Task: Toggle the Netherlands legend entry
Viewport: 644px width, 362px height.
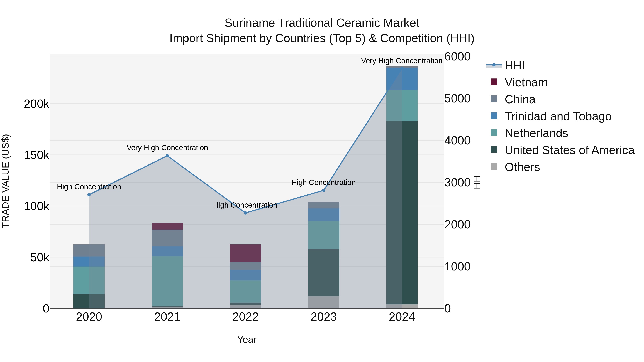Action: [x=529, y=133]
